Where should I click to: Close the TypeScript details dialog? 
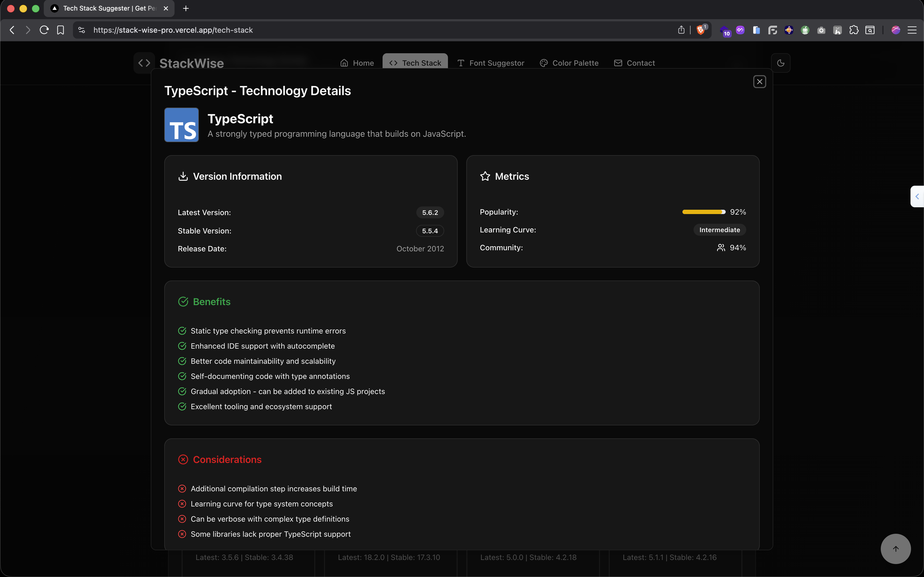759,82
